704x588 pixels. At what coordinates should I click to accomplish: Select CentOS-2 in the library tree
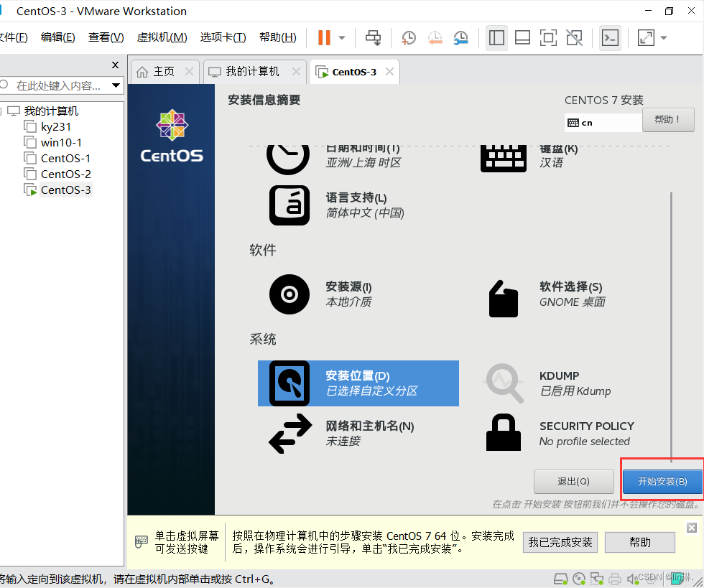[65, 174]
